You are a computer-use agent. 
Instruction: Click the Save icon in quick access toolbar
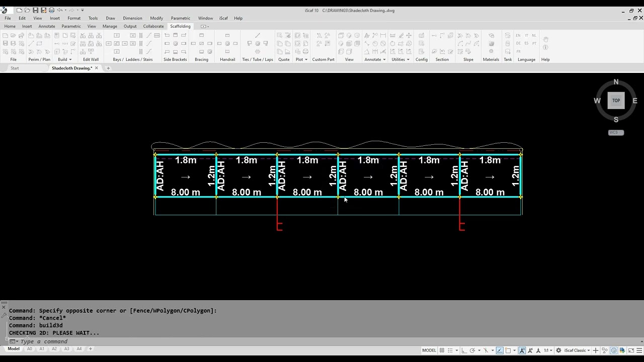[35, 10]
